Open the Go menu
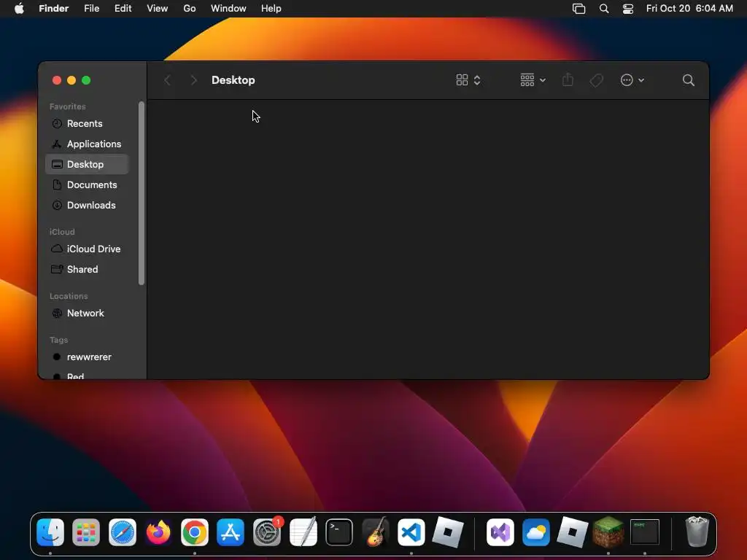This screenshot has width=747, height=560. (190, 9)
